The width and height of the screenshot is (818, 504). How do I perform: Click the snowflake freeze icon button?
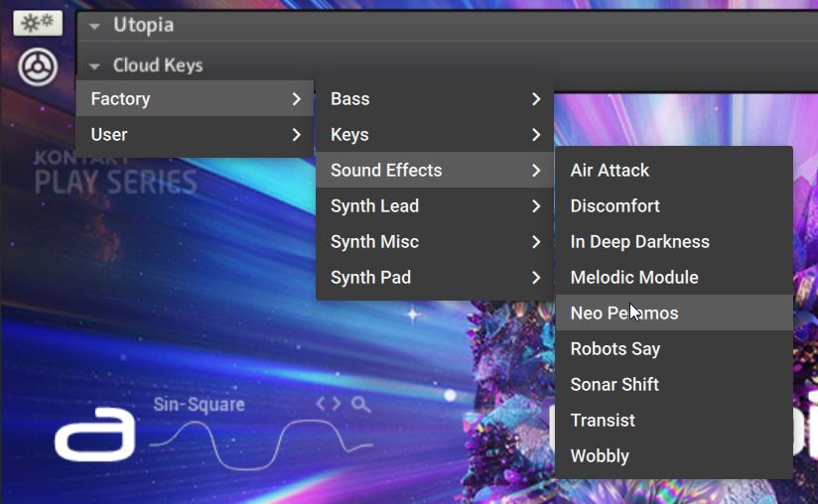(38, 24)
